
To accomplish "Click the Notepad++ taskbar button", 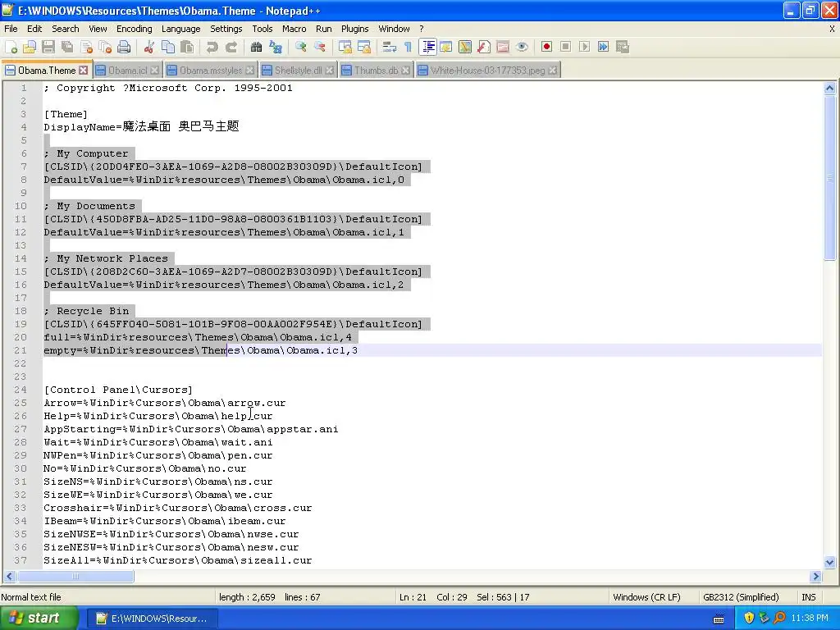I will (x=152, y=619).
